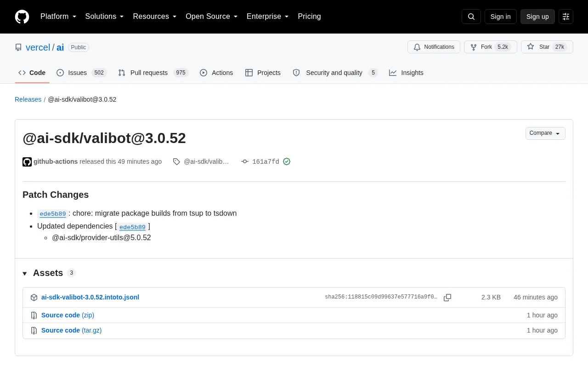Open the Projects tab
Viewport: 588px width, 368px height.
pyautogui.click(x=263, y=73)
